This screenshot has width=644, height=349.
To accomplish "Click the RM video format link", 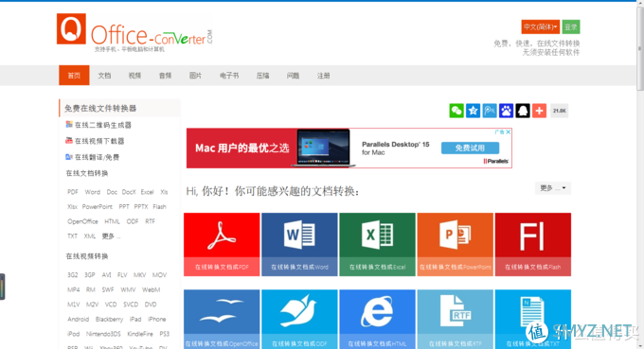I will [x=91, y=289].
